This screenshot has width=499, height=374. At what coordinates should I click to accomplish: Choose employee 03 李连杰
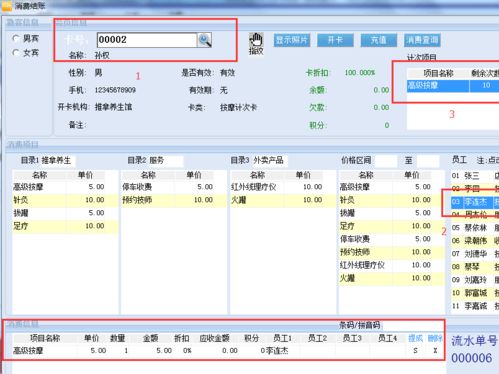tap(475, 202)
